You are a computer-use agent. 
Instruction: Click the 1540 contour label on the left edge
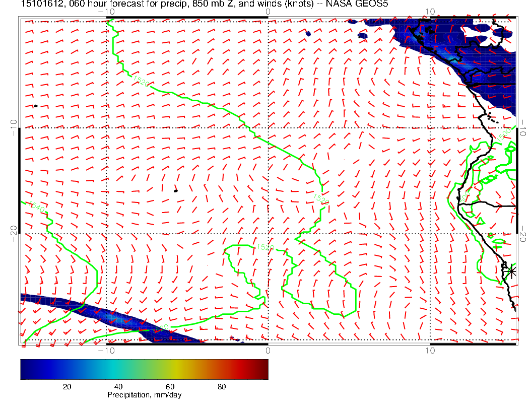pyautogui.click(x=36, y=205)
